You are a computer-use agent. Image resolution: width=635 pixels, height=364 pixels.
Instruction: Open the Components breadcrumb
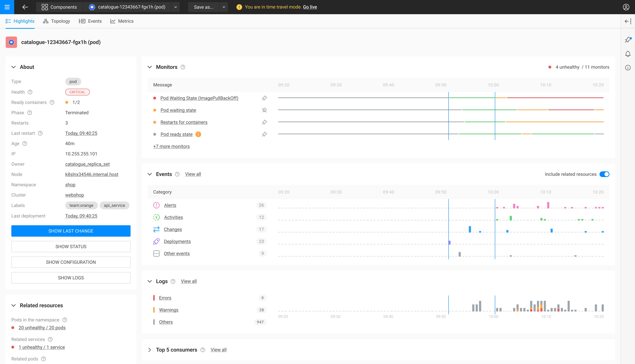[x=59, y=7]
